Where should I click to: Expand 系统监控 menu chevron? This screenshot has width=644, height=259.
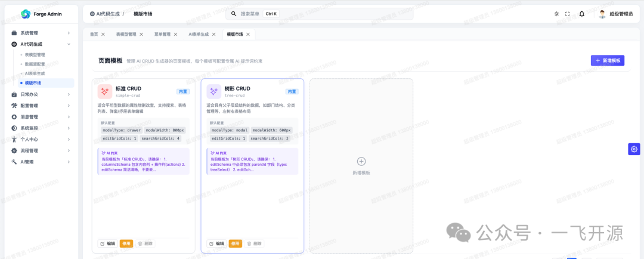pos(69,128)
